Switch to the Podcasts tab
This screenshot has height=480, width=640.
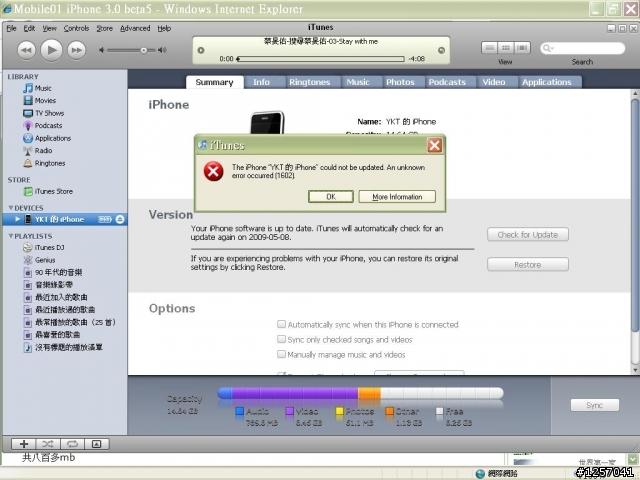click(447, 82)
